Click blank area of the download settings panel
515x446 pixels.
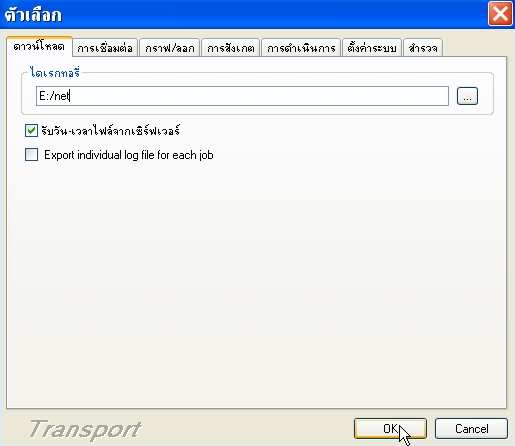[x=256, y=283]
